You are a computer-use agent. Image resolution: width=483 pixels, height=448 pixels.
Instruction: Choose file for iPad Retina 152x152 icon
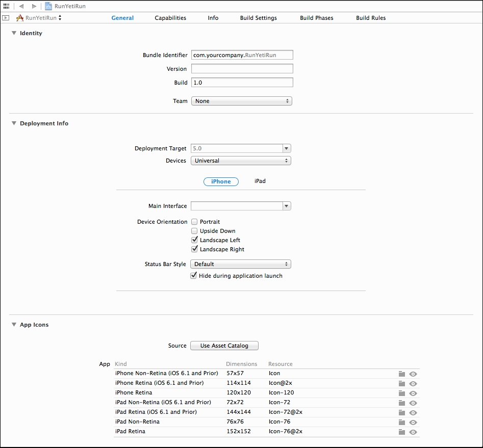tap(402, 432)
